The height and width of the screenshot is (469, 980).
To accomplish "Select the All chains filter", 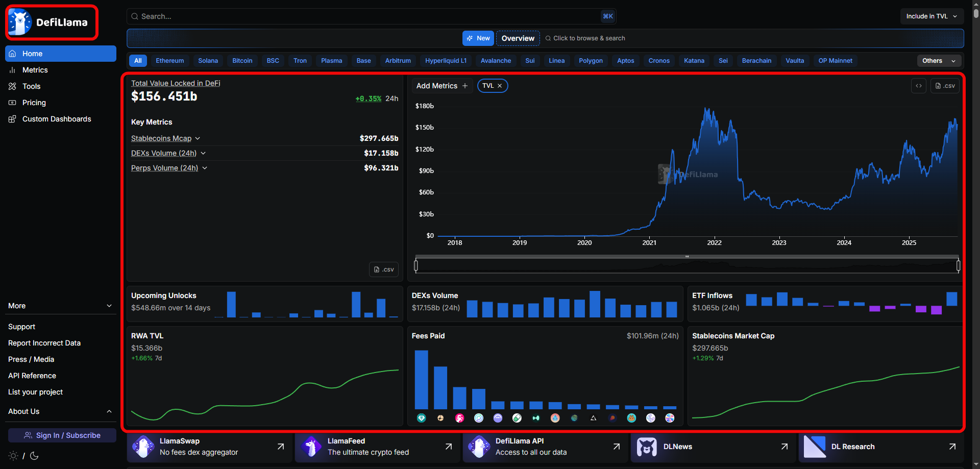I will coord(138,61).
